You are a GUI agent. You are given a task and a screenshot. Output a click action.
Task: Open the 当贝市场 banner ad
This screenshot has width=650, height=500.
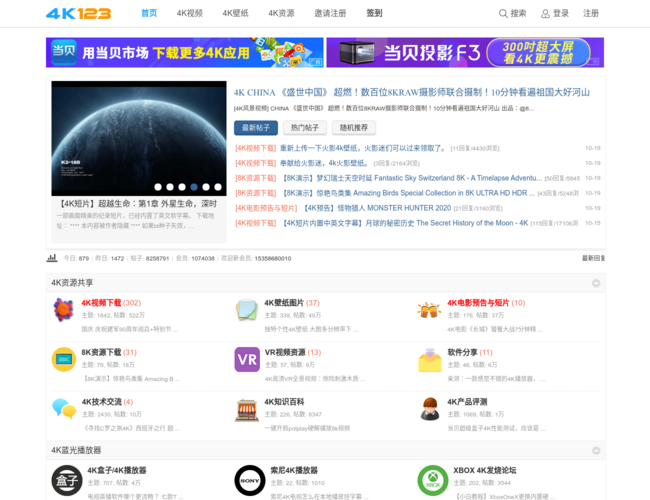(x=184, y=53)
